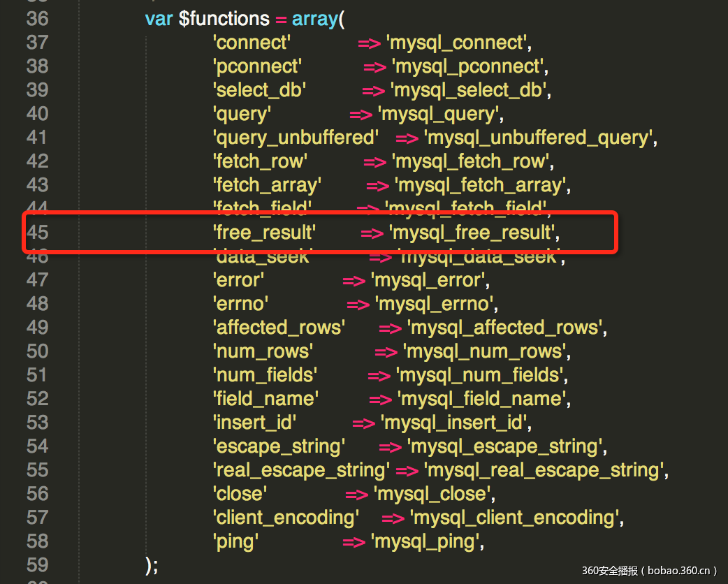Click the 'mysql_num_fields' value
Image resolution: width=728 pixels, height=584 pixels.
point(481,375)
